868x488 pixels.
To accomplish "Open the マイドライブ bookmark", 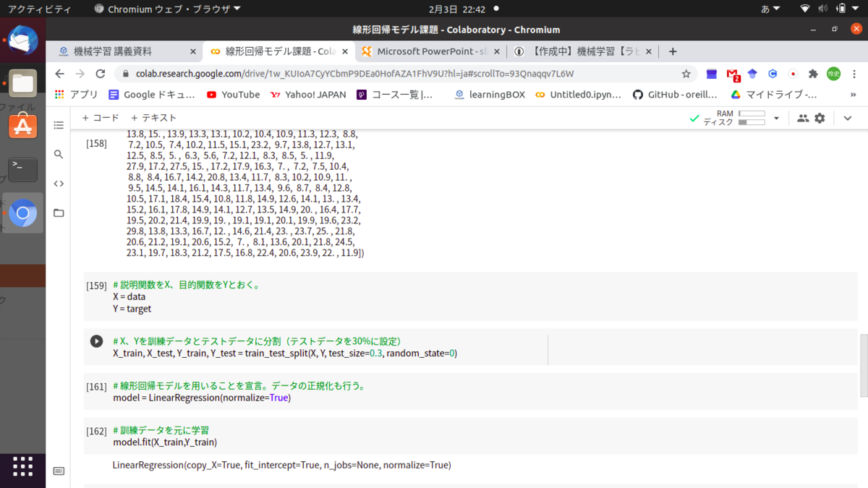I will click(774, 95).
